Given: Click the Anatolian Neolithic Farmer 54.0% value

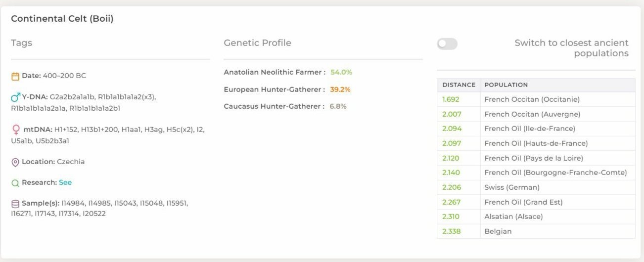Looking at the screenshot, I should (x=341, y=72).
